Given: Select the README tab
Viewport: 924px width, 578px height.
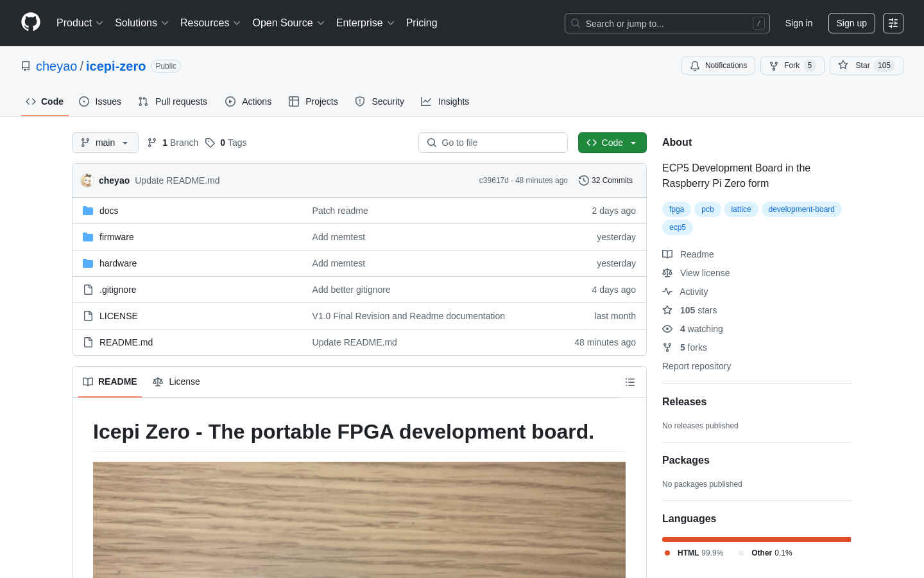Looking at the screenshot, I should [x=110, y=381].
